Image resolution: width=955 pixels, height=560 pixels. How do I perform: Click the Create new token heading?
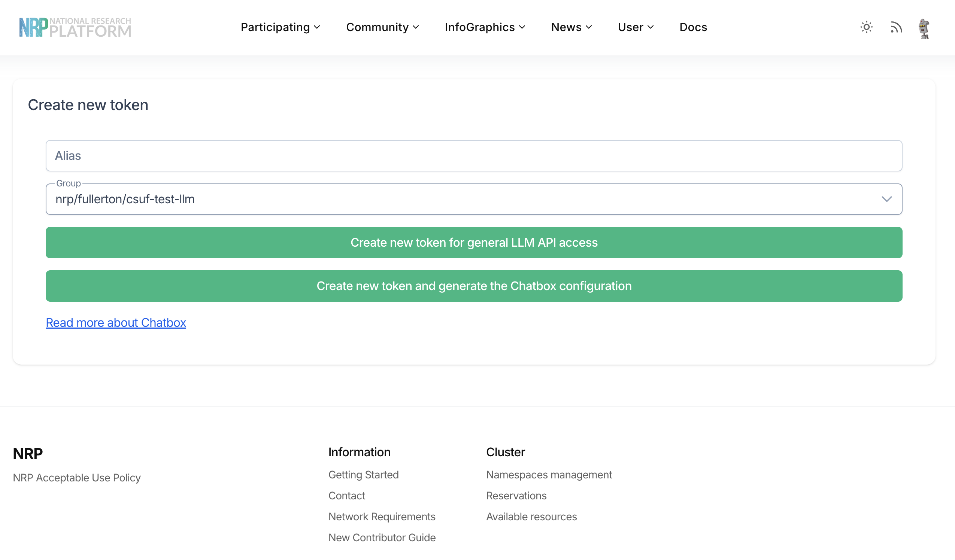[88, 105]
